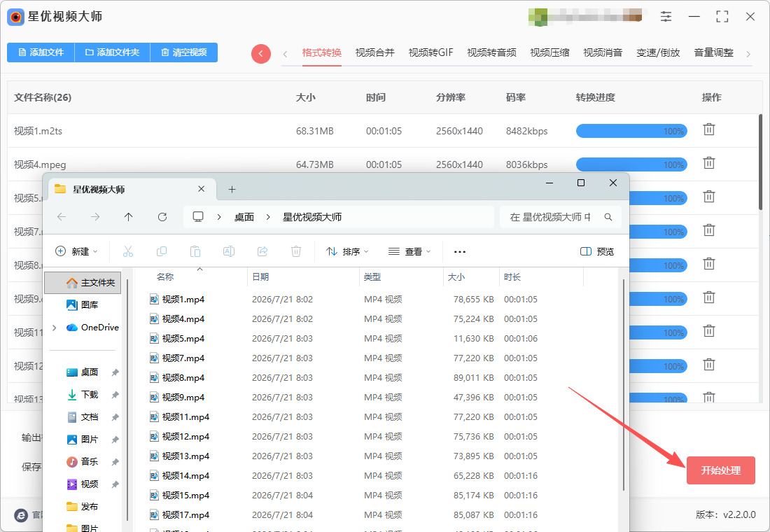The image size is (770, 532).
Task: Click the 开始处理 start button
Action: [720, 470]
